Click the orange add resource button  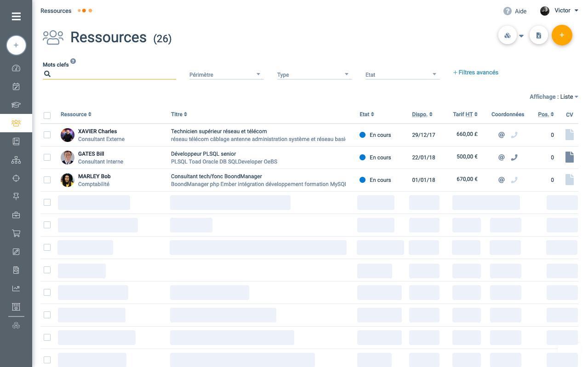[x=561, y=35]
